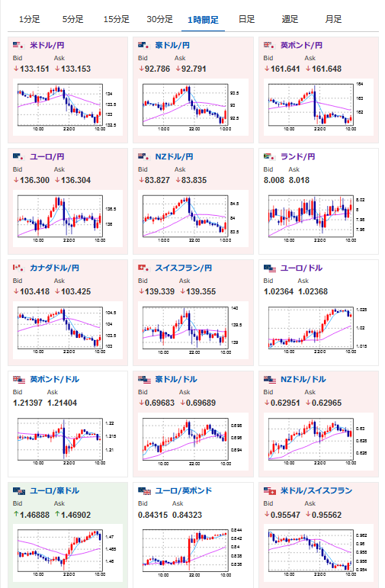Open the NZドル/円 currency pair link

[174, 157]
